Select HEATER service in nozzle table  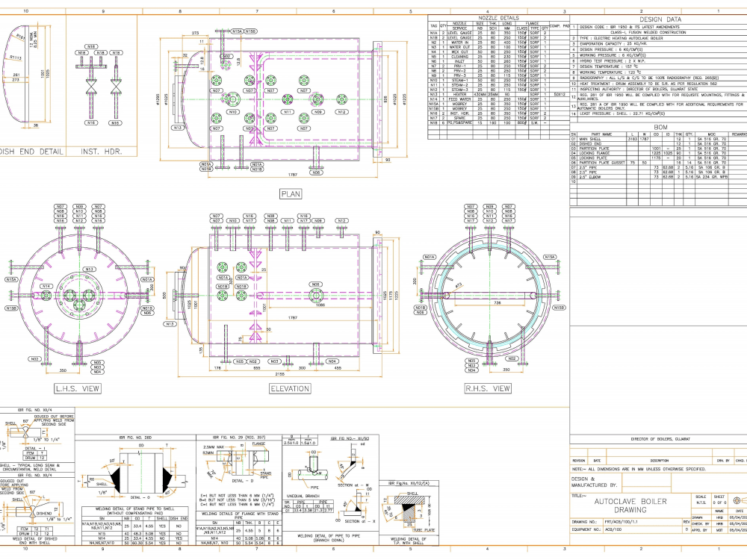[459, 94]
